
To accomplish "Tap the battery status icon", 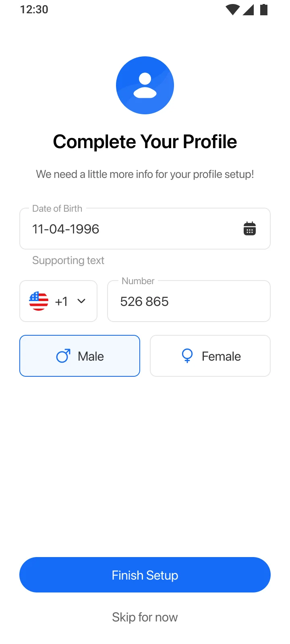I will pyautogui.click(x=264, y=10).
